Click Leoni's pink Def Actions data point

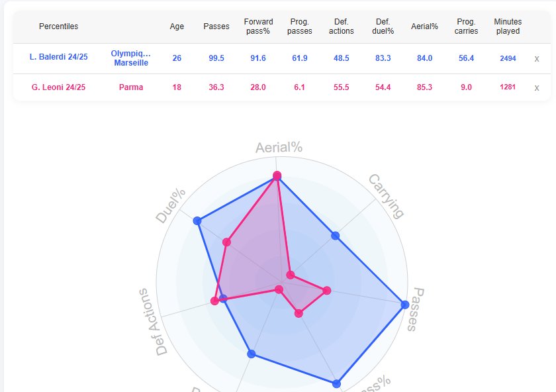point(214,301)
